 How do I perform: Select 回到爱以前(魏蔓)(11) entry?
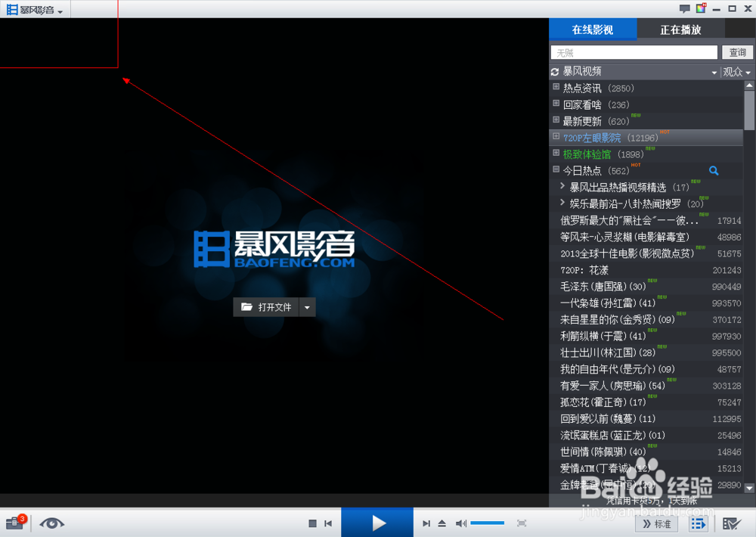[646, 419]
